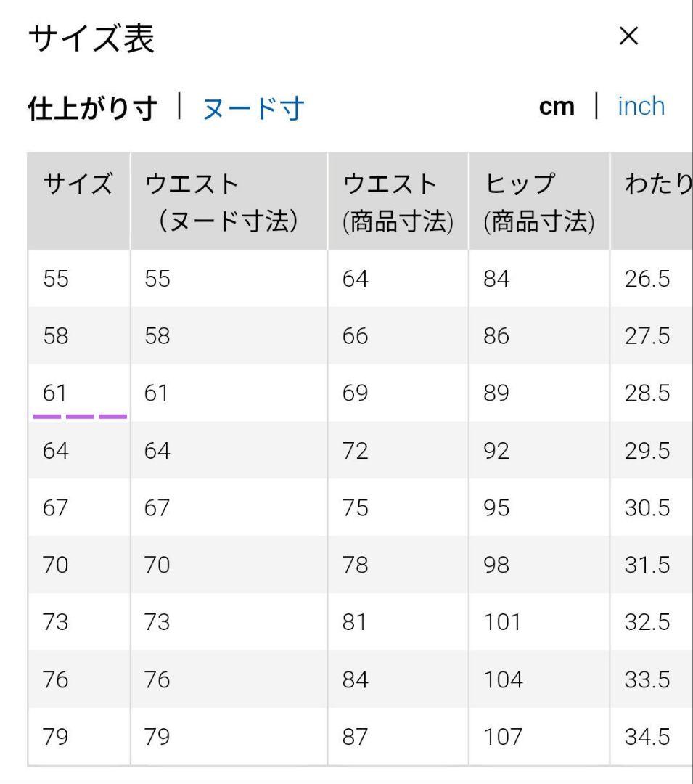Switch to the ヌード寸 tab

[253, 108]
